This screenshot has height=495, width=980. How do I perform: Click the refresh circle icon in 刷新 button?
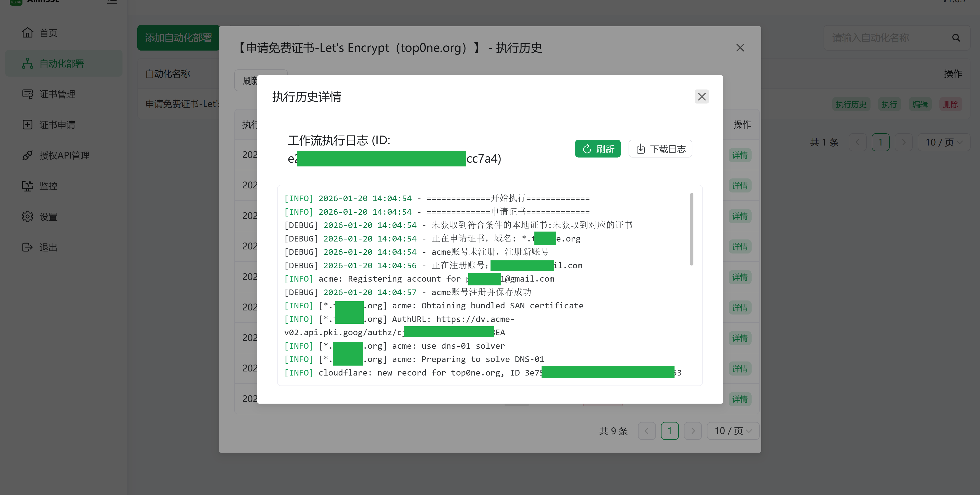(587, 149)
